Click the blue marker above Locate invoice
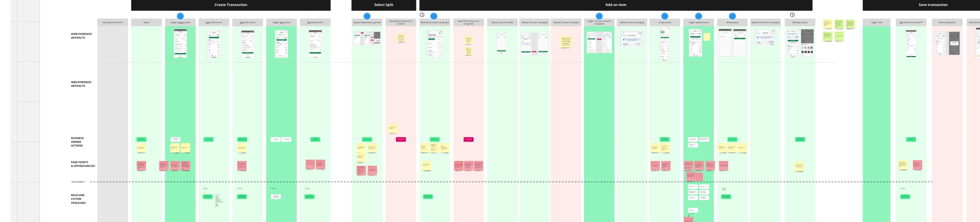Image resolution: width=980 pixels, height=222 pixels. tap(665, 16)
